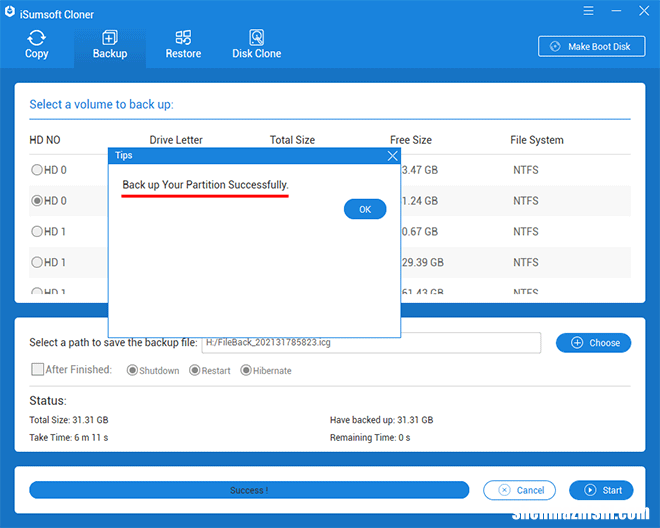The width and height of the screenshot is (660, 528).
Task: Choose the Hibernate option
Action: tap(246, 370)
